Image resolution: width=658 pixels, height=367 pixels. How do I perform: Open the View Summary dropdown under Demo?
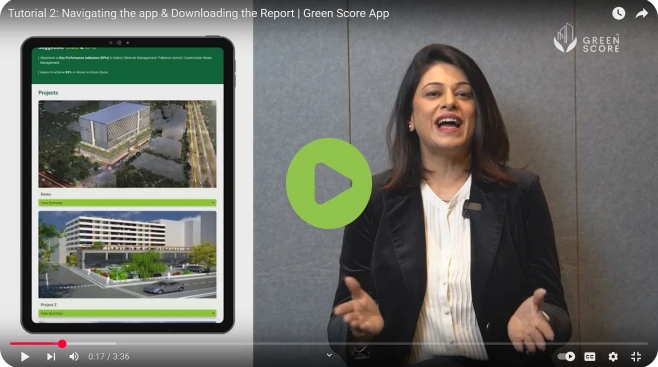click(127, 203)
